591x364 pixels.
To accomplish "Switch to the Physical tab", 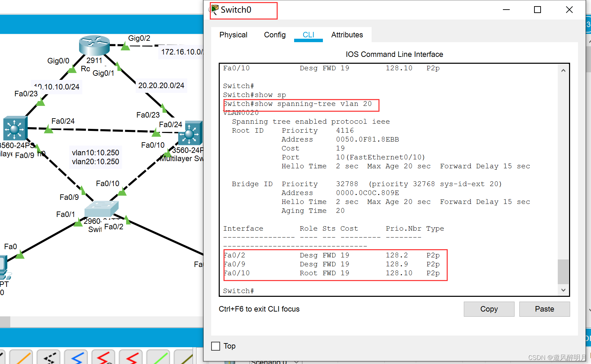I will tap(233, 35).
